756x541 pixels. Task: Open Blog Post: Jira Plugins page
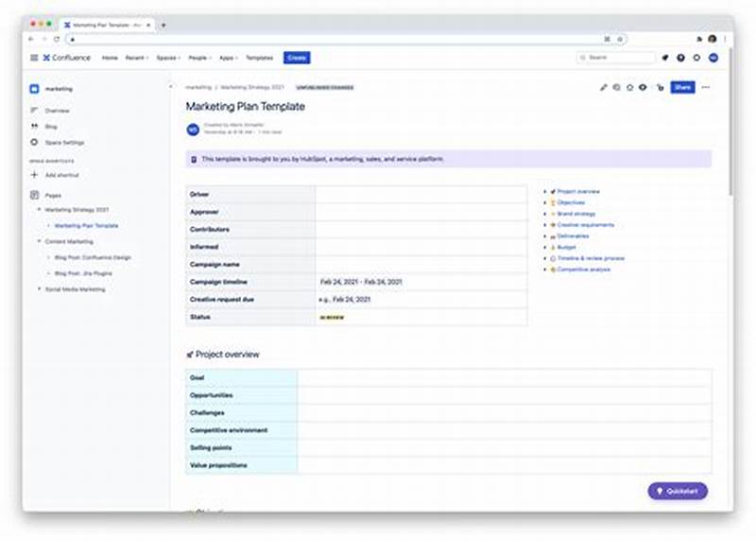pyautogui.click(x=83, y=273)
